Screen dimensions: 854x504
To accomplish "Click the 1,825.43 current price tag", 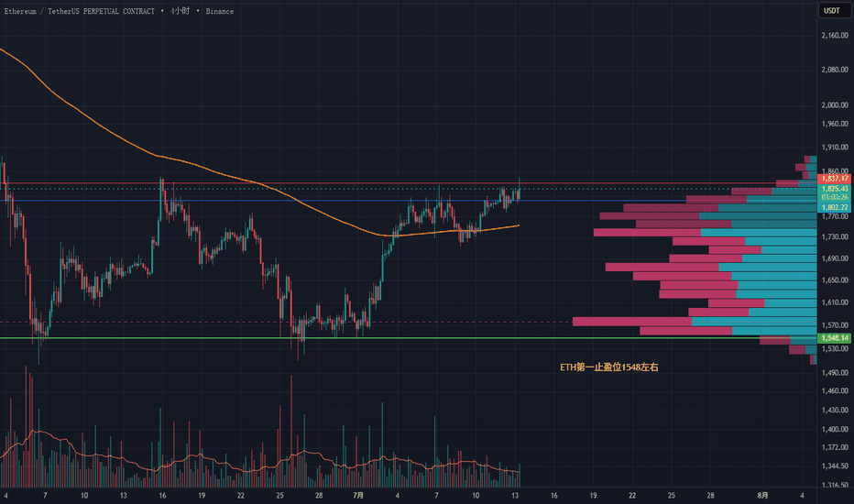I will 834,189.
